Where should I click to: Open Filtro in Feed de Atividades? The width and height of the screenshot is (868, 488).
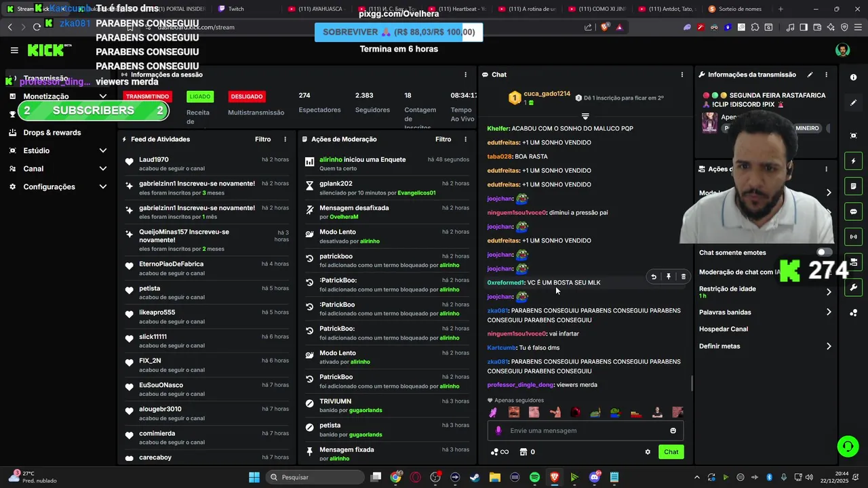point(262,139)
